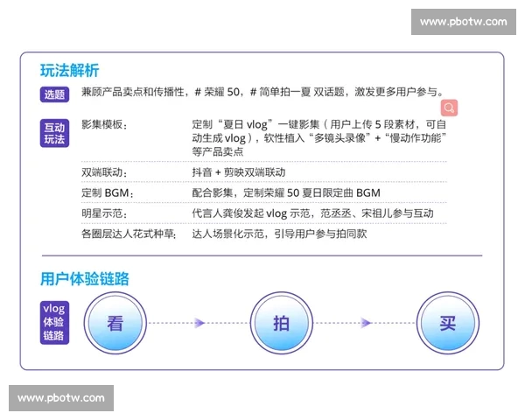Click the 兼顾产品卖点和传播性 topic sentence

tap(262, 92)
